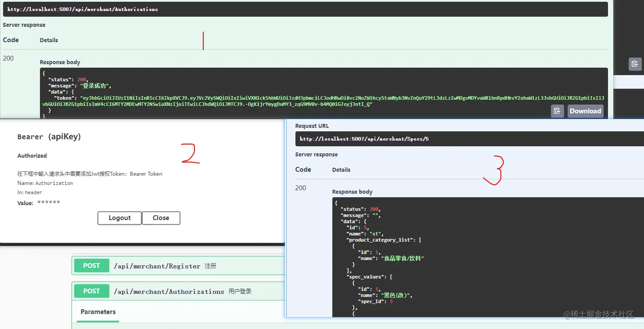Open the Parameters tab
Screen dimensions: 644x329
[98, 312]
